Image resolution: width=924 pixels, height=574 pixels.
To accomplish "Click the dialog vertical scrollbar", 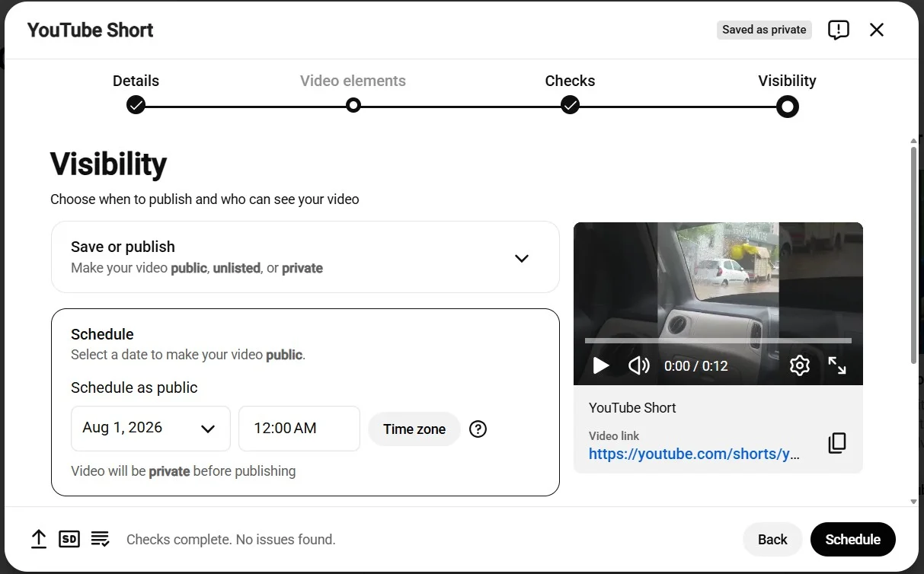I will click(x=913, y=255).
